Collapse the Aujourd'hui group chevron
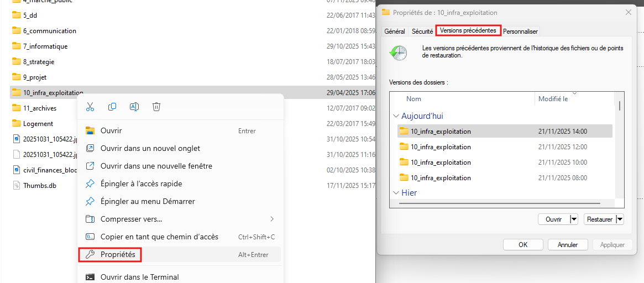The image size is (644, 283). (x=396, y=116)
